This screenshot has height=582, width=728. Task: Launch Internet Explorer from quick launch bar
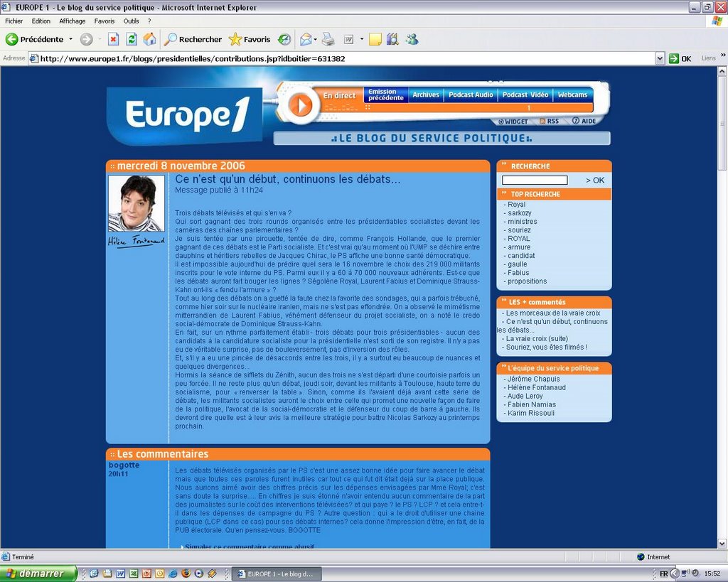click(173, 573)
